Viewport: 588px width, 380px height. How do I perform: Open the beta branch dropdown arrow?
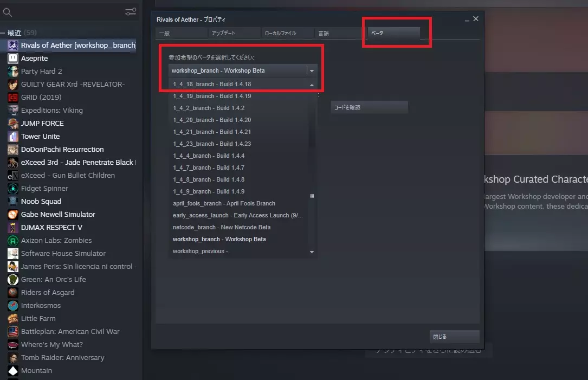point(312,70)
